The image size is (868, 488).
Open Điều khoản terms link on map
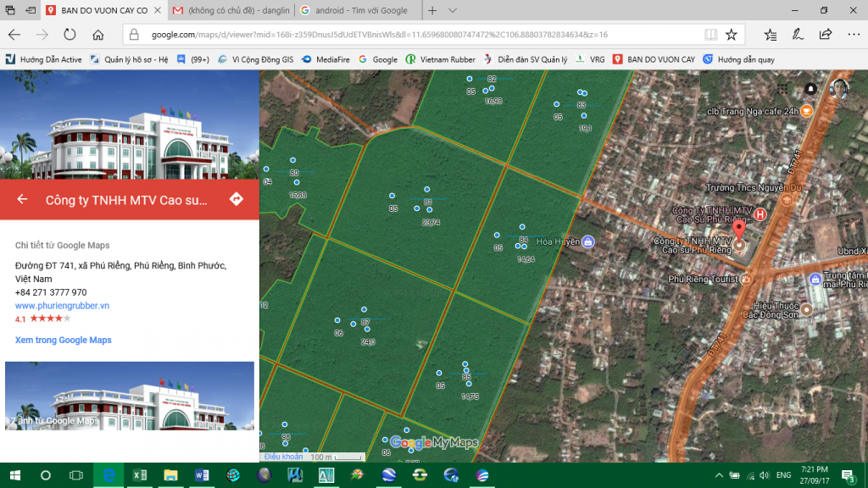[x=283, y=457]
